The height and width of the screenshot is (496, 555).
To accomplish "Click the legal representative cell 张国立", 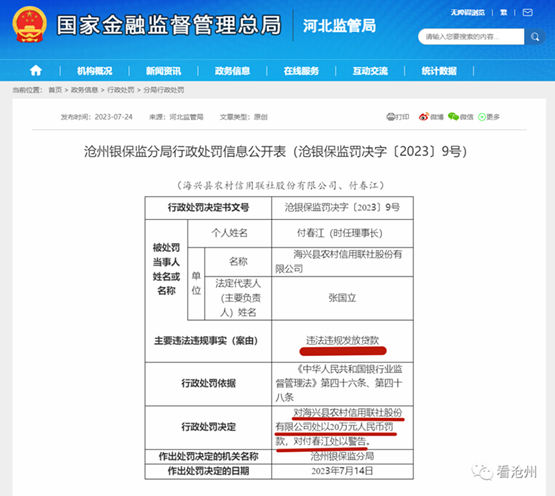I will pos(342,298).
